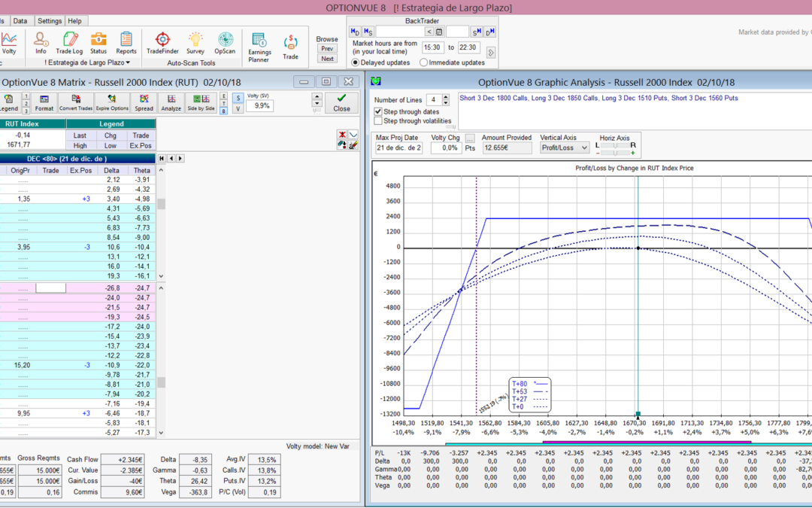Toggle the S volatility mode button
This screenshot has width=812, height=508.
(x=238, y=98)
